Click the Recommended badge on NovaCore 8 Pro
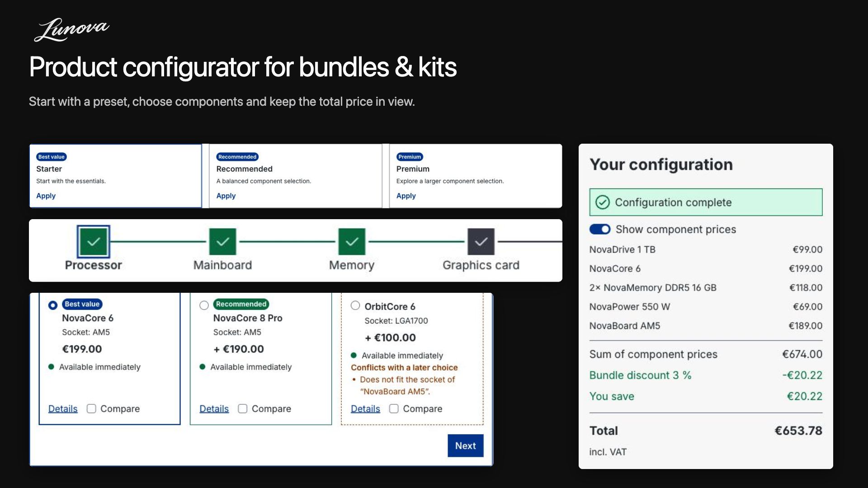 click(x=241, y=304)
